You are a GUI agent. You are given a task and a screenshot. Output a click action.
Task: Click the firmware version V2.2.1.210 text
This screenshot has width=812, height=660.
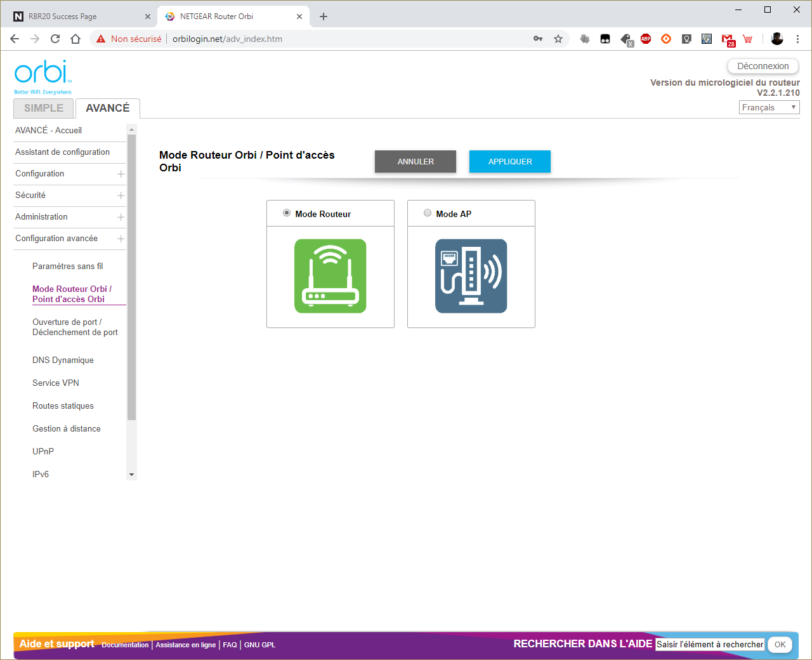tap(778, 93)
